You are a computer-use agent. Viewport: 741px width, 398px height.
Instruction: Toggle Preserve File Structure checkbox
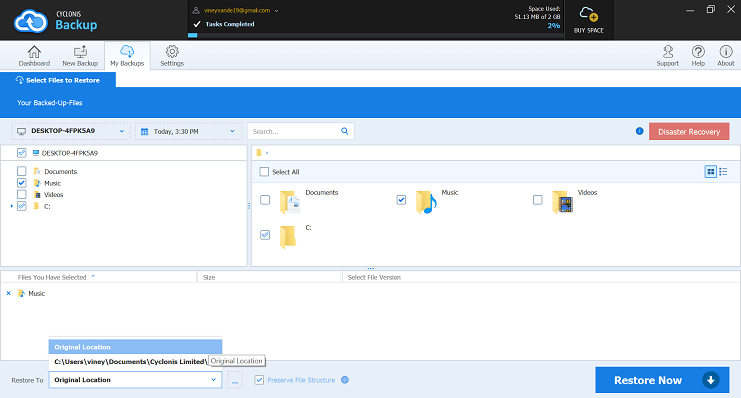point(259,380)
